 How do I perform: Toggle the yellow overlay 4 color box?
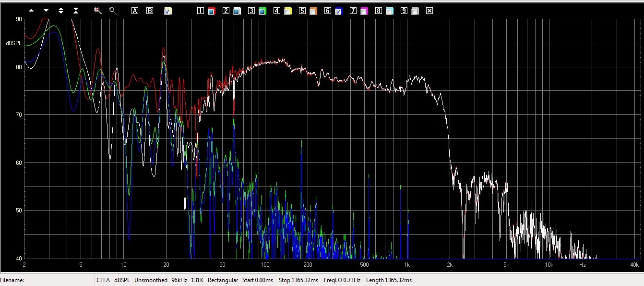tap(287, 11)
